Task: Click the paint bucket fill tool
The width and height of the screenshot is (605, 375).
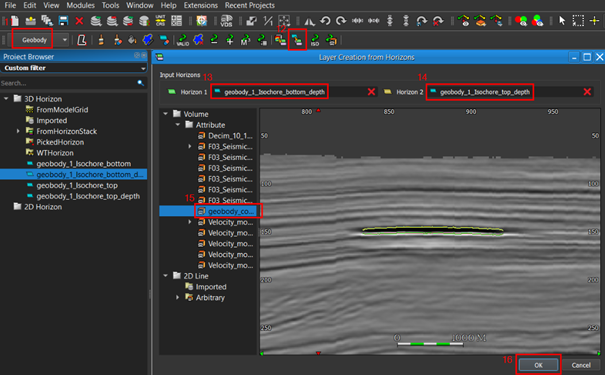Action: [x=132, y=40]
